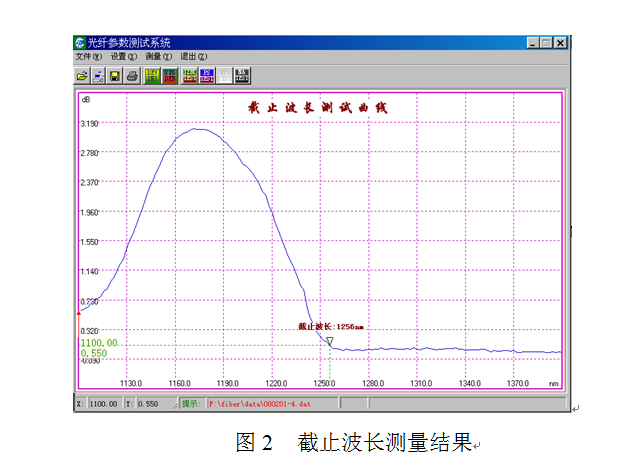Image resolution: width=644 pixels, height=463 pixels.
Task: Close the 光纤参数测试系统 window
Action: 561,43
